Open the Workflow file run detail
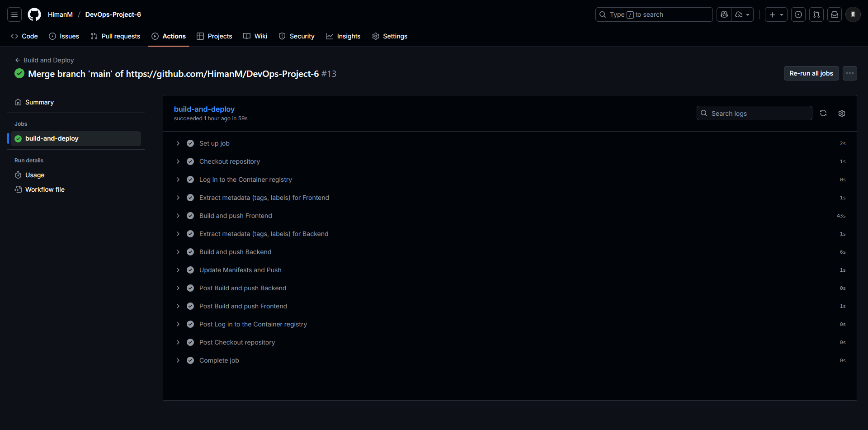Image resolution: width=868 pixels, height=430 pixels. pos(45,189)
